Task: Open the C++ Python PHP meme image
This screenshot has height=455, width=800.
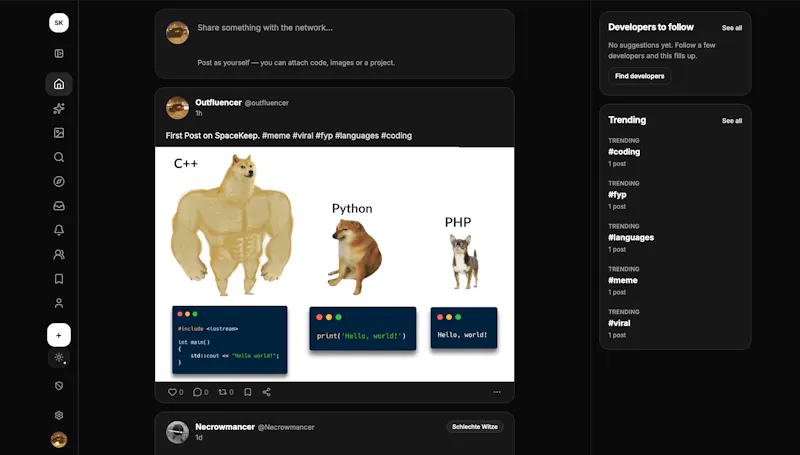Action: click(x=335, y=264)
